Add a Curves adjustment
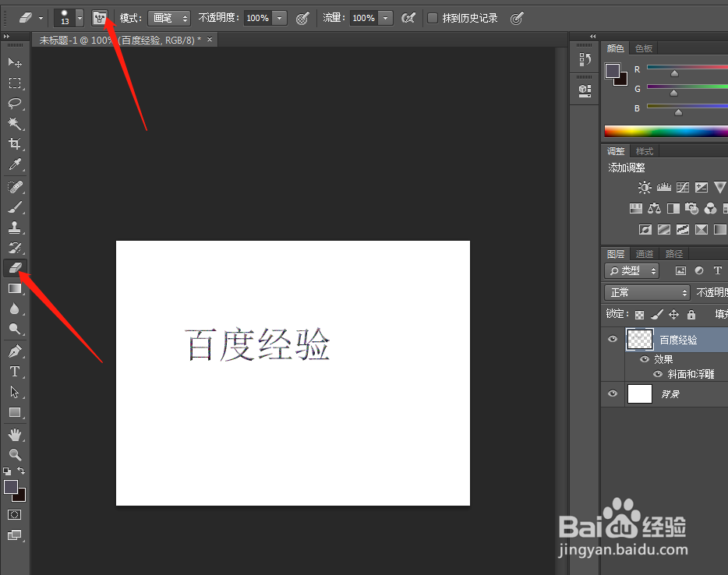Viewport: 728px width, 575px height. coord(683,188)
